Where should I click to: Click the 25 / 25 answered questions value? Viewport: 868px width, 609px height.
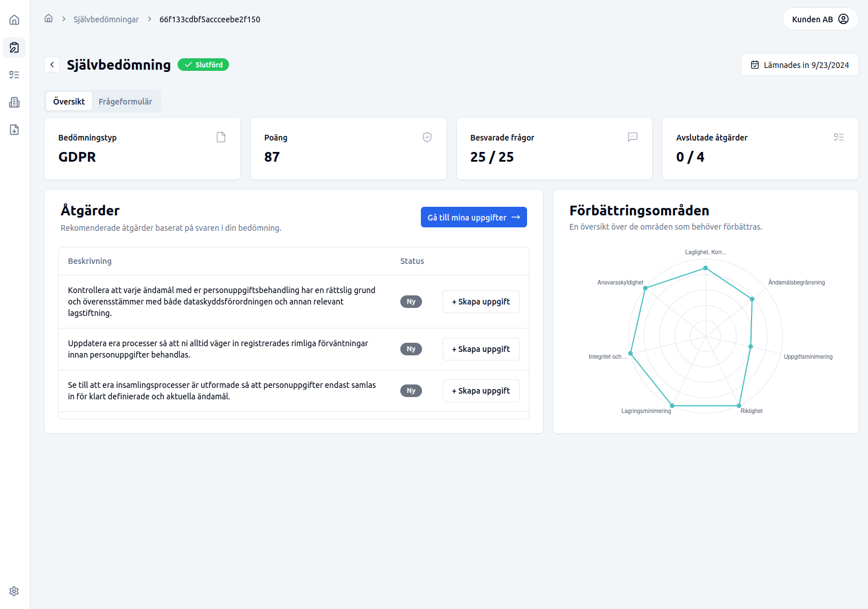tap(492, 157)
